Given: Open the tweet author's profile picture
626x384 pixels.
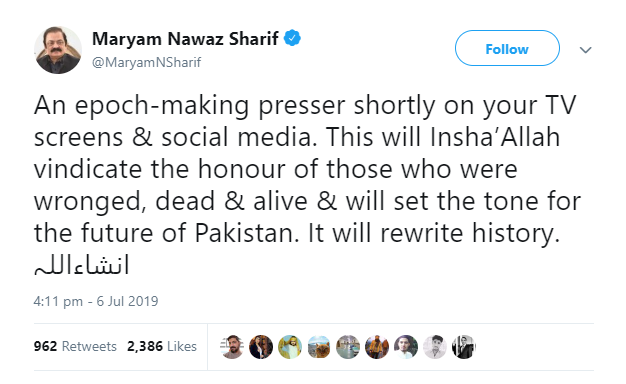Looking at the screenshot, I should pyautogui.click(x=58, y=50).
